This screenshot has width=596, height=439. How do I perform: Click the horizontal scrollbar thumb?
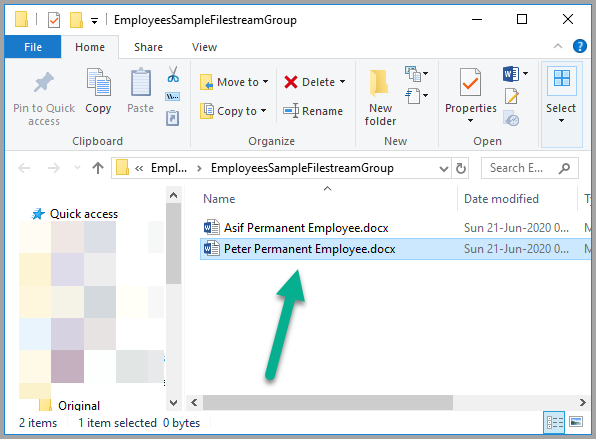click(x=328, y=403)
